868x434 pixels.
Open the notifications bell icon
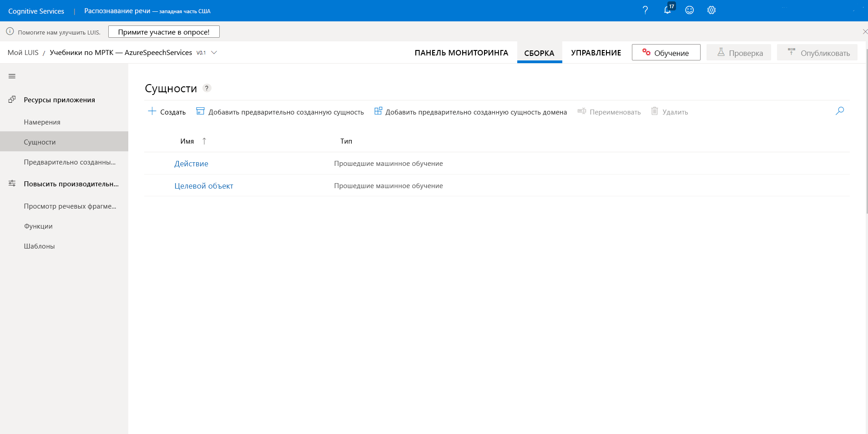coord(667,10)
